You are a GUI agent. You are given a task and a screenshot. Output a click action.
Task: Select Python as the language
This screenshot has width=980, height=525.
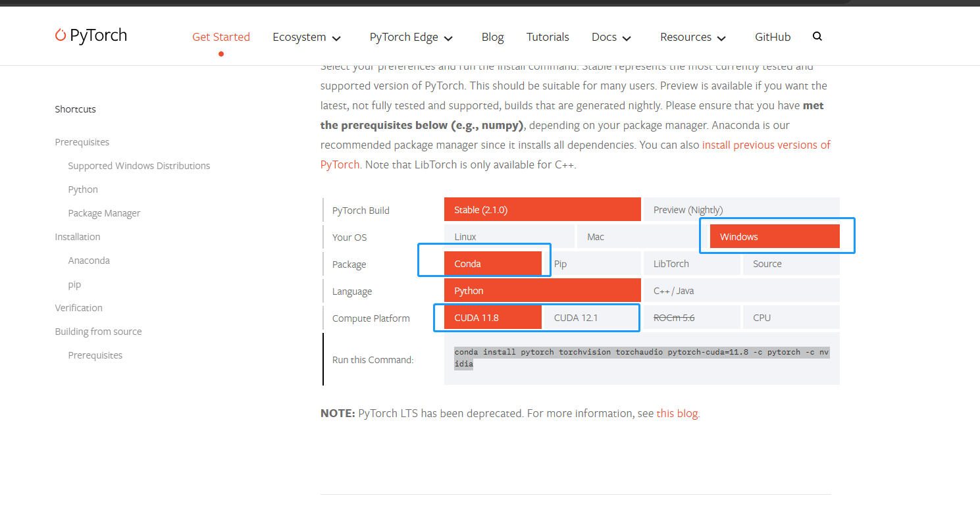click(x=542, y=290)
